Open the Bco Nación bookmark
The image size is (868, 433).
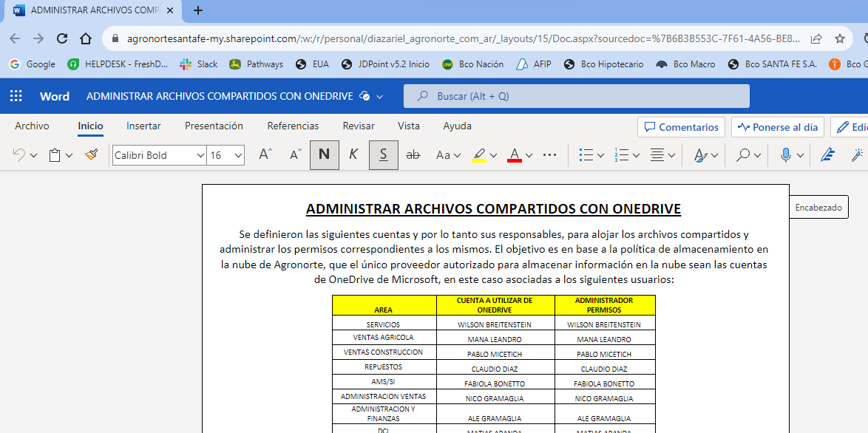[x=472, y=64]
